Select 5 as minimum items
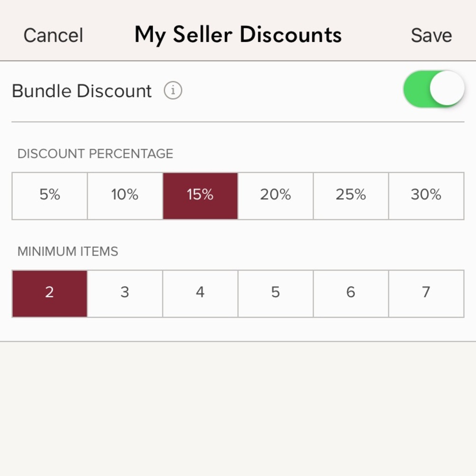Image resolution: width=476 pixels, height=476 pixels. click(x=275, y=293)
